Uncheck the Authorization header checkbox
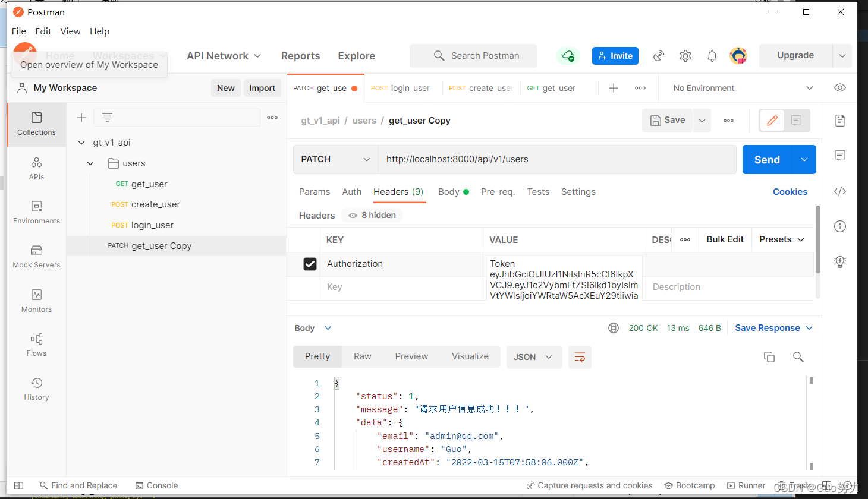868x499 pixels. click(x=310, y=264)
